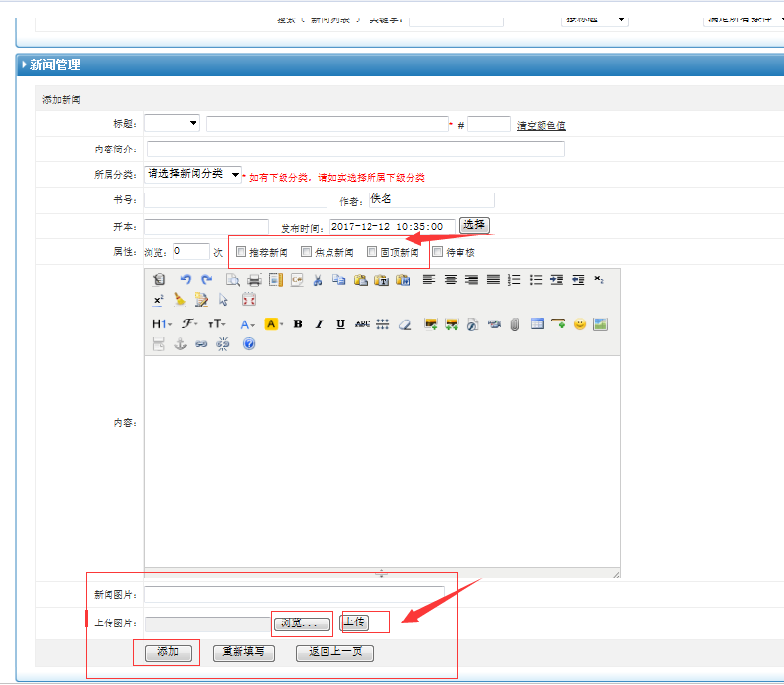
Task: Click the print icon in editor toolbar
Action: click(254, 279)
